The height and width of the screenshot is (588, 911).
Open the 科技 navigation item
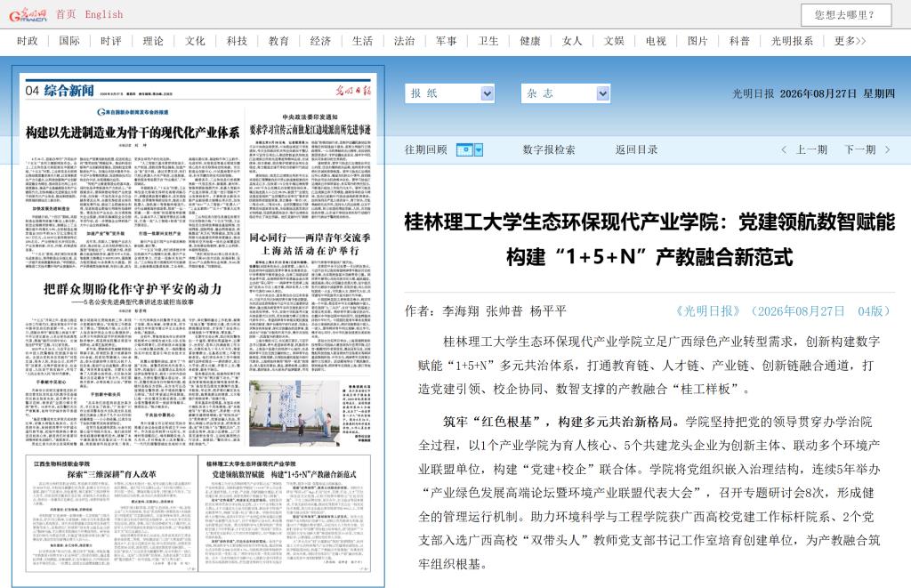[237, 41]
